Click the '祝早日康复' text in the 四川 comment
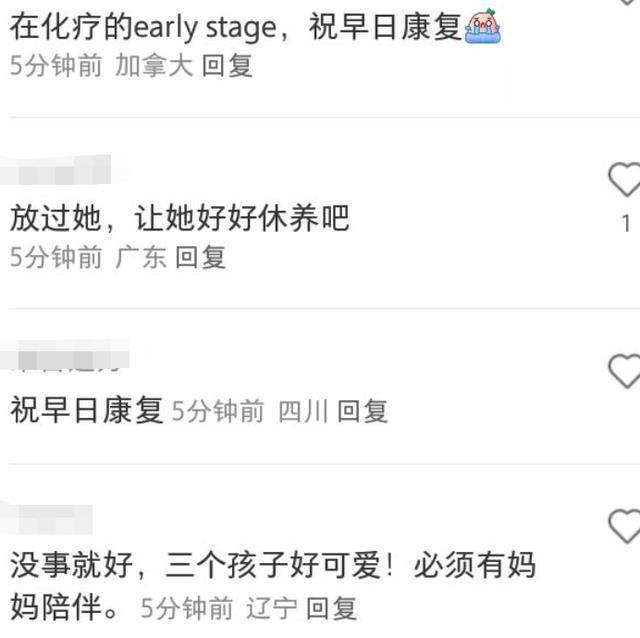 point(87,410)
